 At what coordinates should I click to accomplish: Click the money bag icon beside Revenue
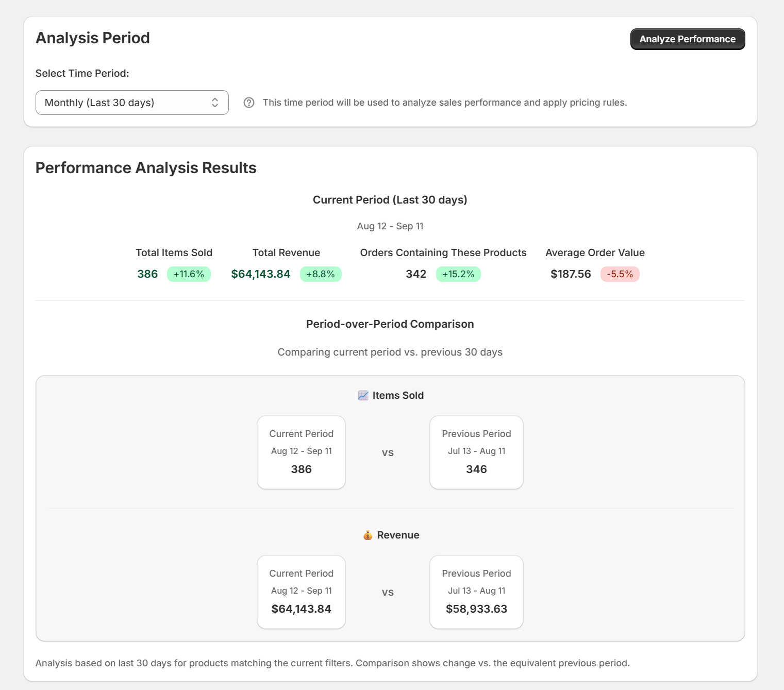(367, 535)
